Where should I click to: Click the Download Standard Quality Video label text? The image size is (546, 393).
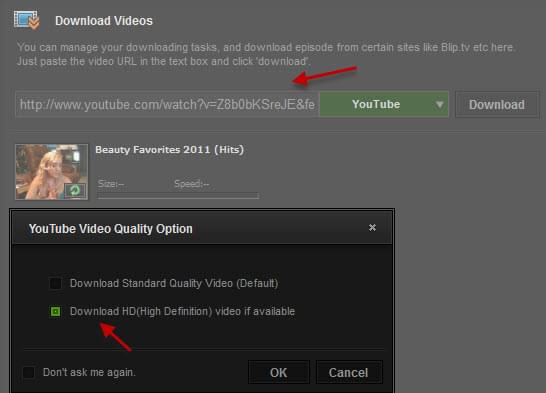tap(174, 283)
